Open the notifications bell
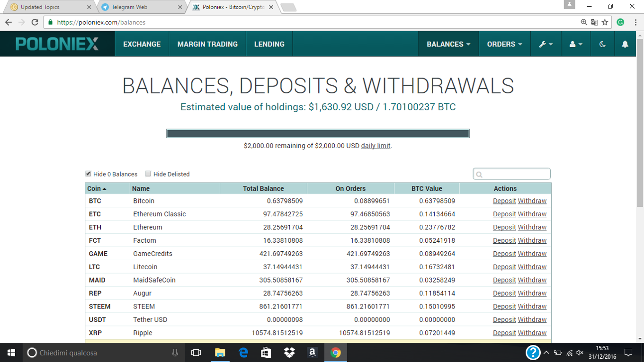The width and height of the screenshot is (644, 362). pos(625,44)
